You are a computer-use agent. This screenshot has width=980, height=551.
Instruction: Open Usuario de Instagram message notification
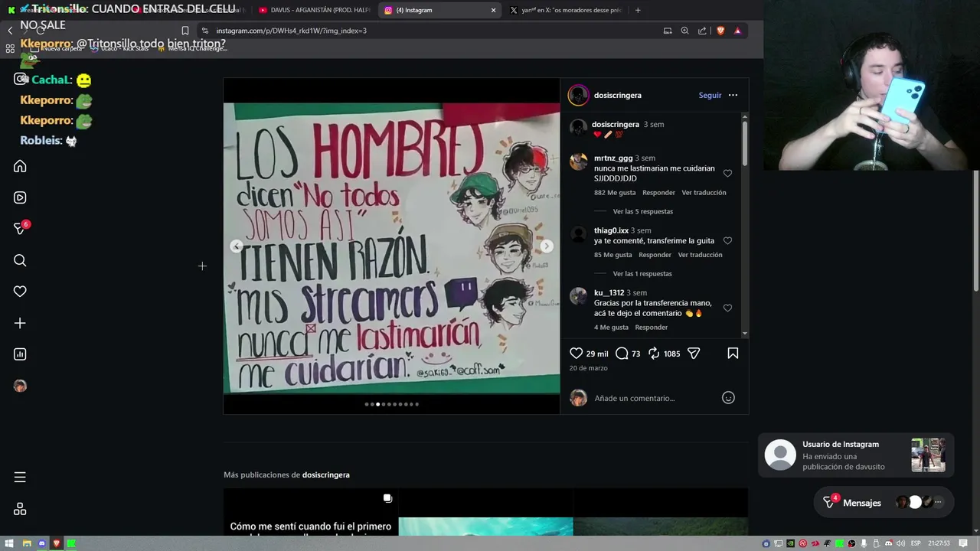click(x=856, y=455)
